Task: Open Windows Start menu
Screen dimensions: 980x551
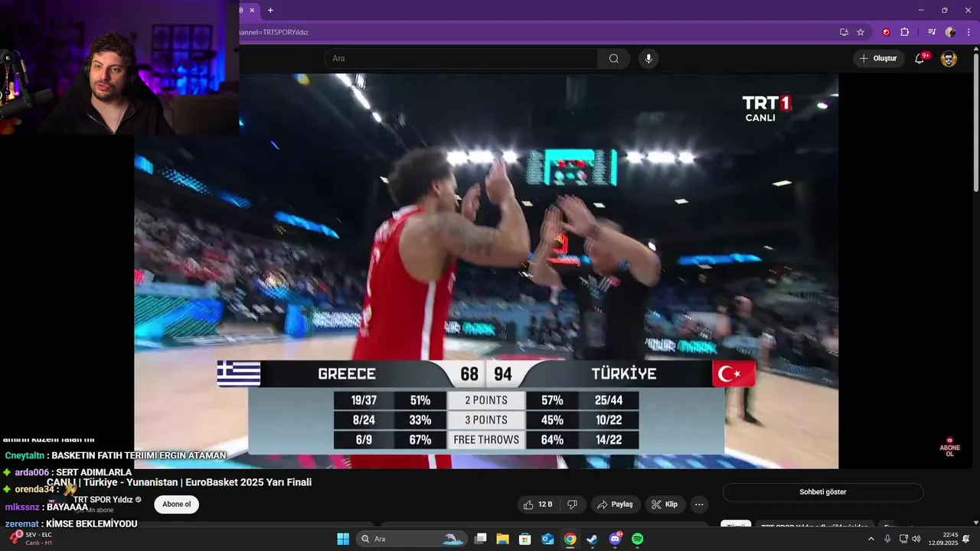Action: (343, 539)
